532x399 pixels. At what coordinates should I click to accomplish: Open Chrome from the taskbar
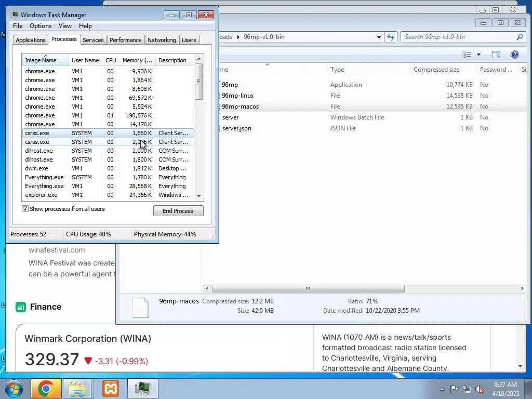click(x=46, y=389)
